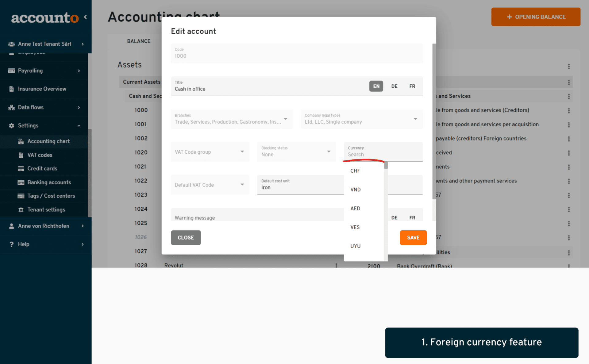Open Credit cards icon in Settings submenu
This screenshot has height=364, width=589.
(21, 169)
